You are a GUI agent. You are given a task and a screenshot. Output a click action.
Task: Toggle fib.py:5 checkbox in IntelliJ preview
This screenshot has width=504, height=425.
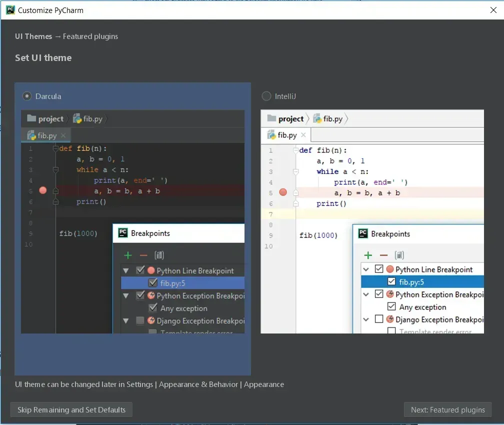(x=391, y=281)
